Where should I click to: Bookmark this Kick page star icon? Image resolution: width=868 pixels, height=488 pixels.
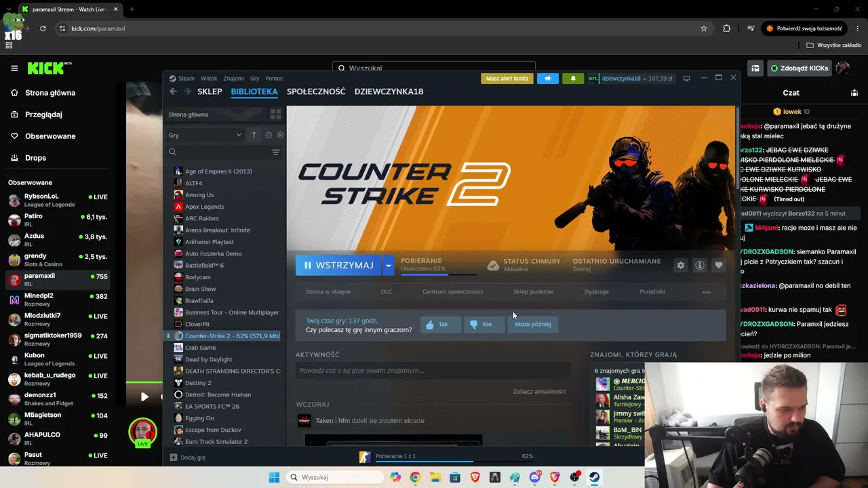704,28
